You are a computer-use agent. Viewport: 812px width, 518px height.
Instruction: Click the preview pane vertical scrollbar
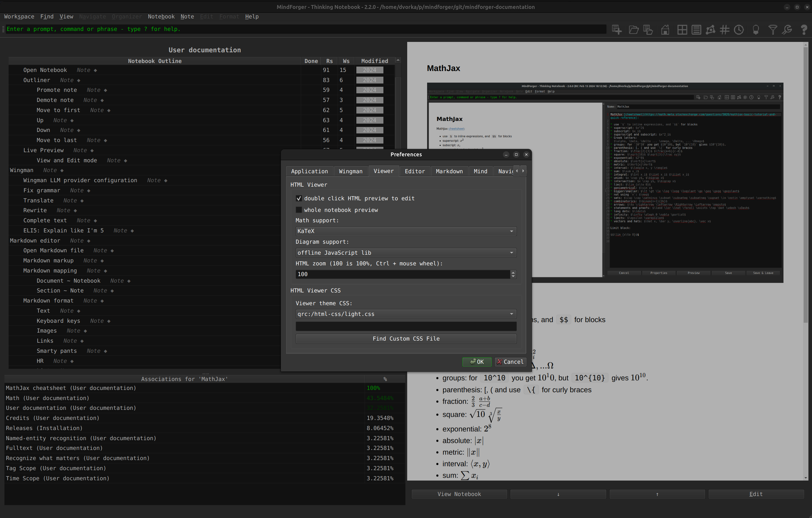[805, 185]
